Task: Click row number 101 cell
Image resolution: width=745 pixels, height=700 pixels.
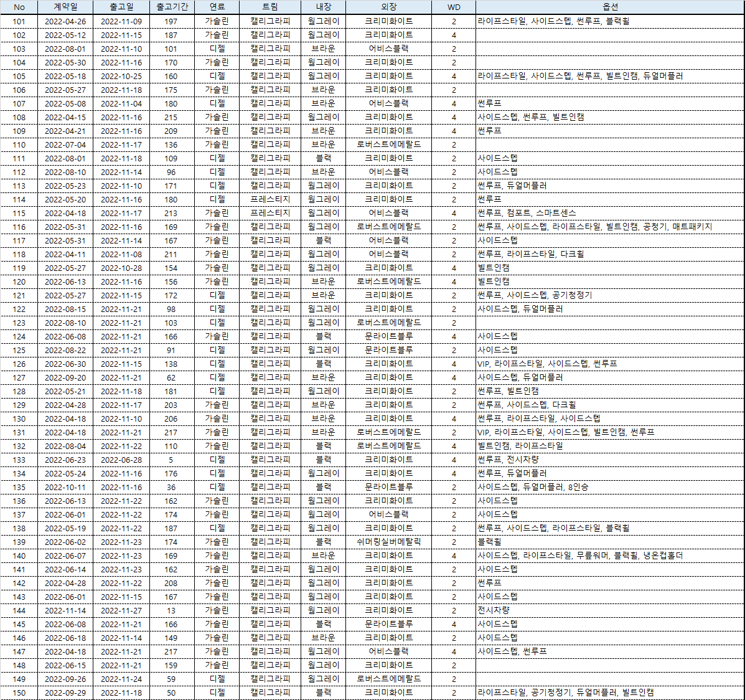Action: (x=19, y=21)
